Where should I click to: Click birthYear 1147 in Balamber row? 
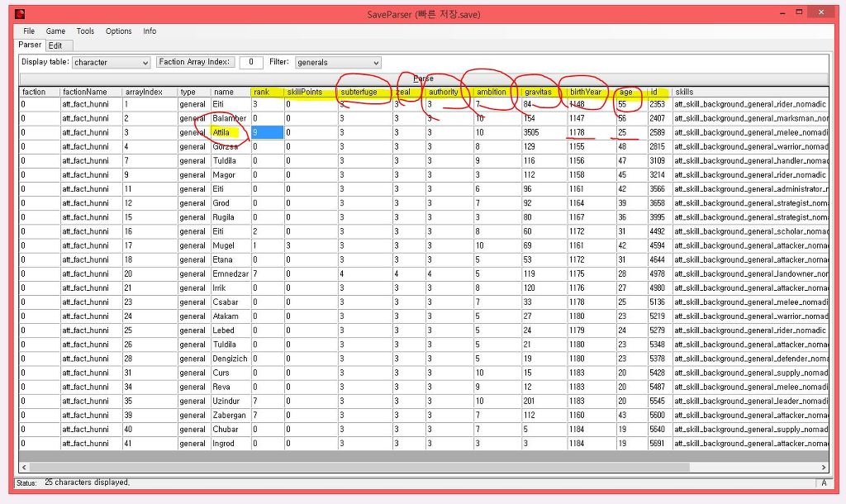[592, 118]
